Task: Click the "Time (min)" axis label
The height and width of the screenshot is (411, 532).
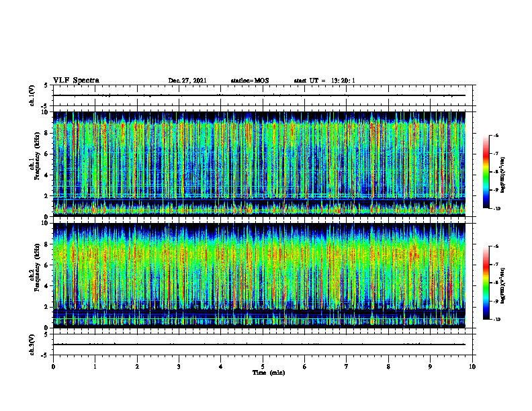Action: click(x=269, y=373)
